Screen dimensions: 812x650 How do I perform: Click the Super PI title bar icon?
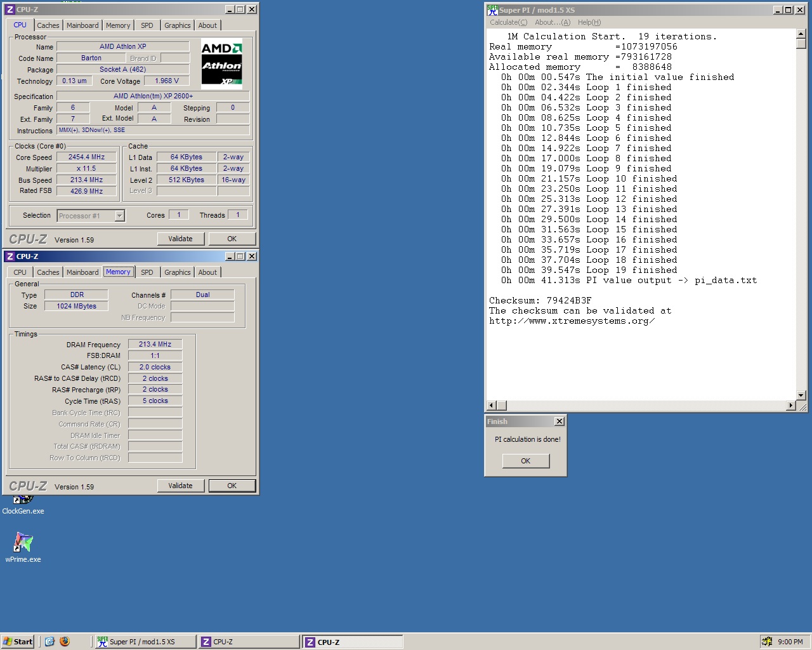(492, 10)
